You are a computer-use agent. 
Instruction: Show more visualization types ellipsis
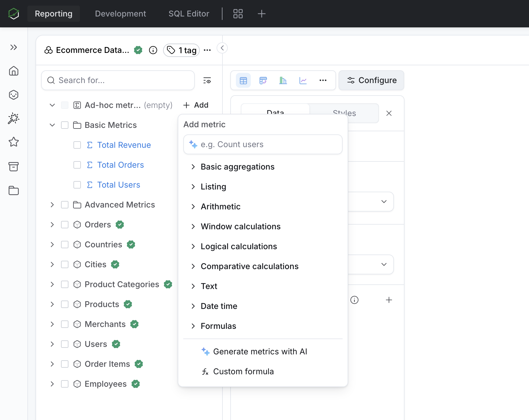tap(323, 81)
